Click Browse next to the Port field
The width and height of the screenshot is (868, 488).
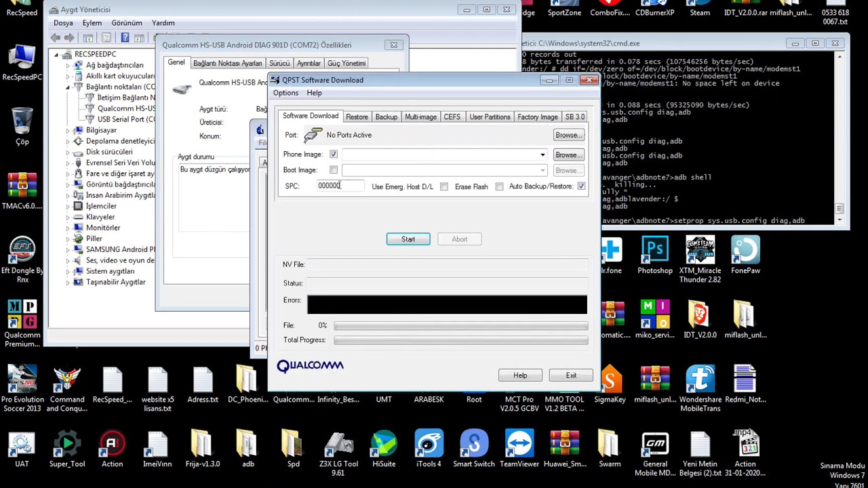coord(568,135)
